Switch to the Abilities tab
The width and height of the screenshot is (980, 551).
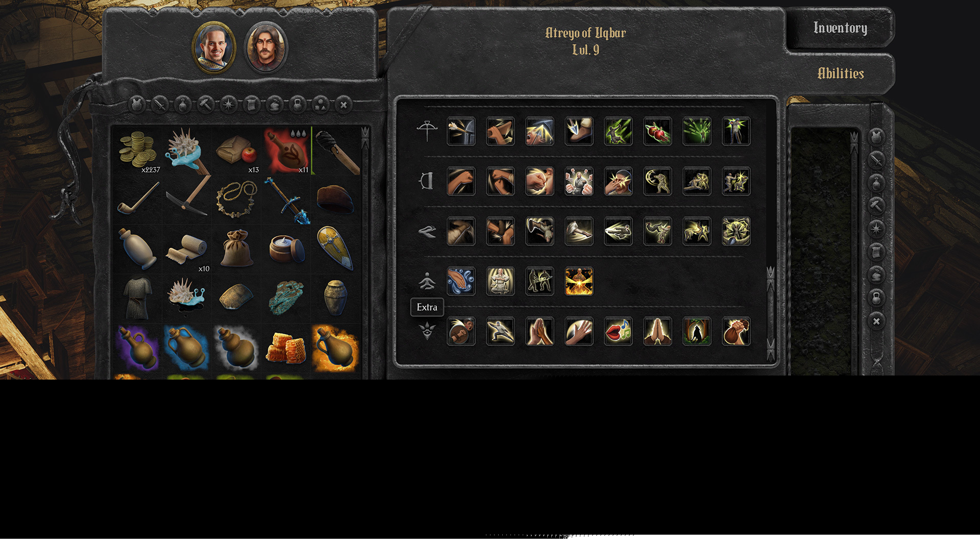click(x=840, y=73)
